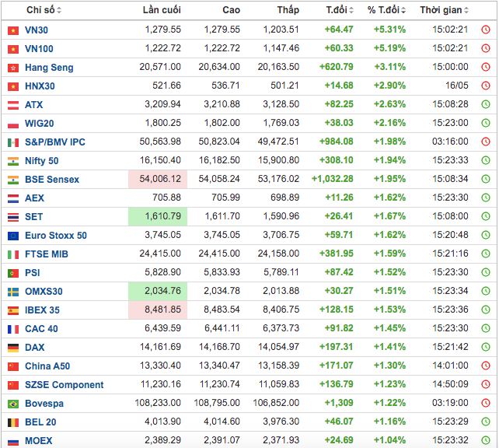Click the Vietnam flag icon beside VN30
This screenshot has width=499, height=448.
click(12, 30)
